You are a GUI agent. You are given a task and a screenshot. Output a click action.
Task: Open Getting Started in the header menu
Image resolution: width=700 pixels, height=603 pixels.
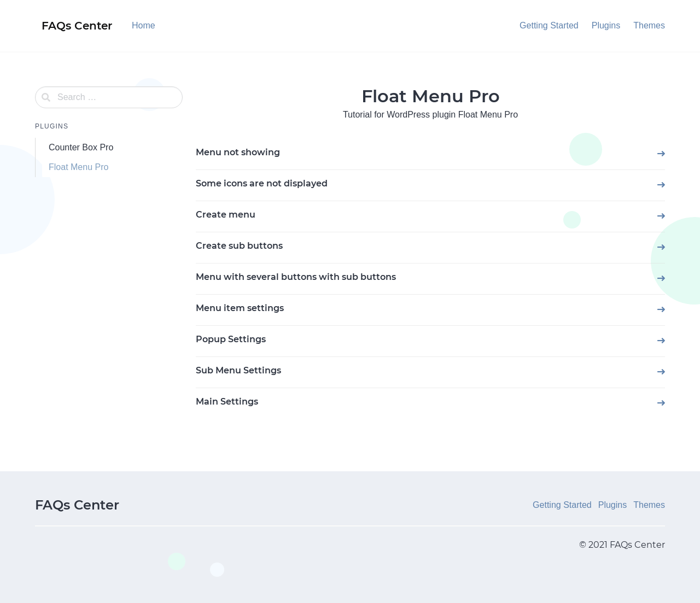[549, 26]
